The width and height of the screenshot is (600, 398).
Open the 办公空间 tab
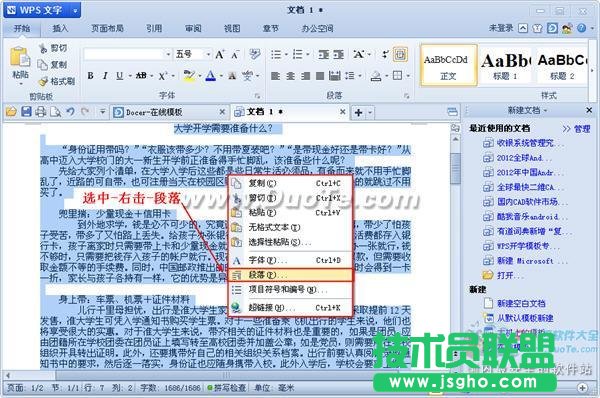point(317,28)
